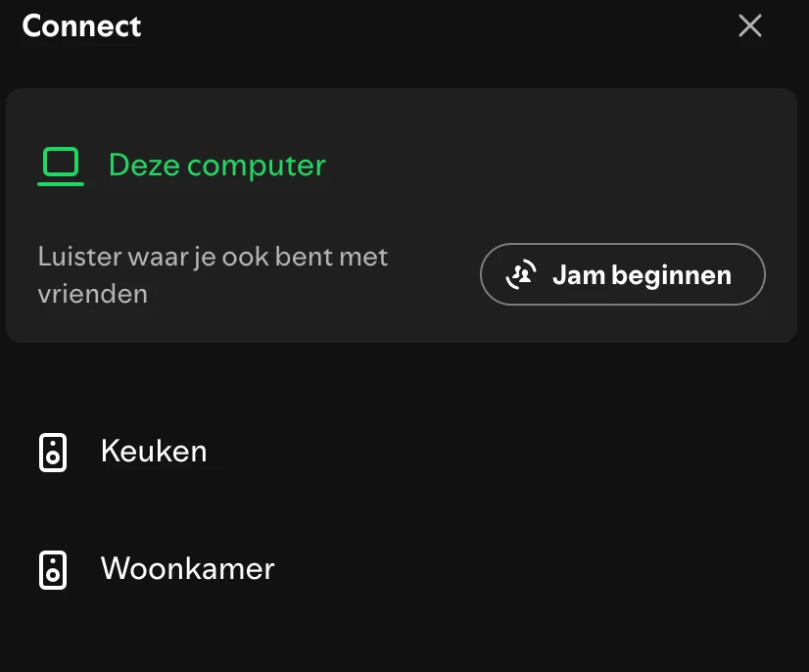Image resolution: width=809 pixels, height=672 pixels.
Task: Select the Keuken speaker icon
Action: coord(53,453)
